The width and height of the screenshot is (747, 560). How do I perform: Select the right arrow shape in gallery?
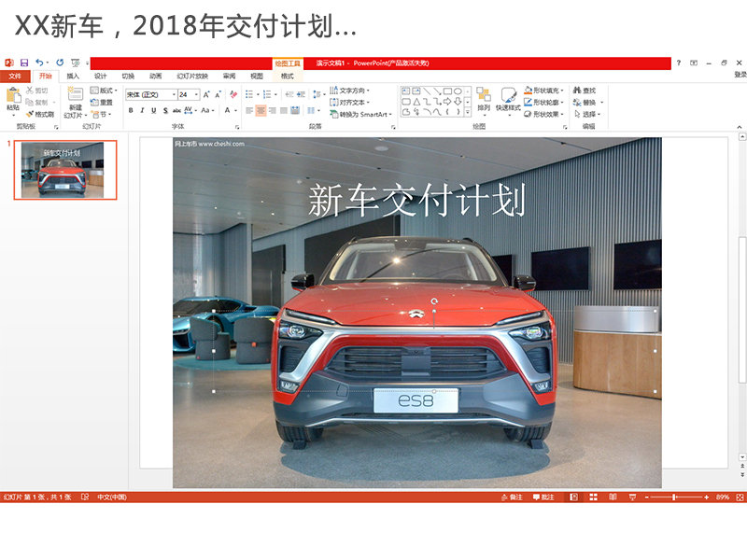coord(447,102)
